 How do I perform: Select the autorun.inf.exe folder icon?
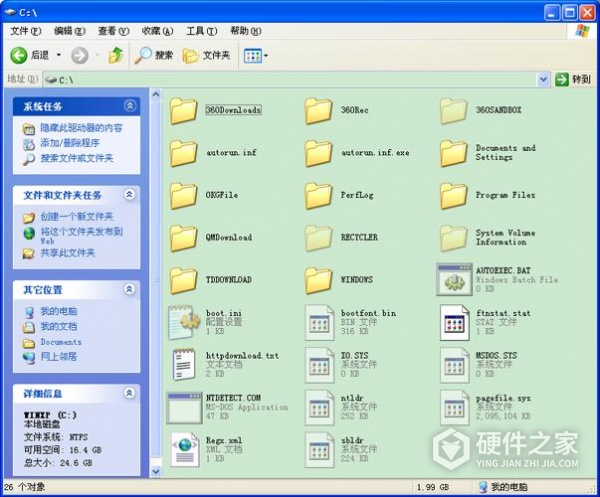click(318, 153)
